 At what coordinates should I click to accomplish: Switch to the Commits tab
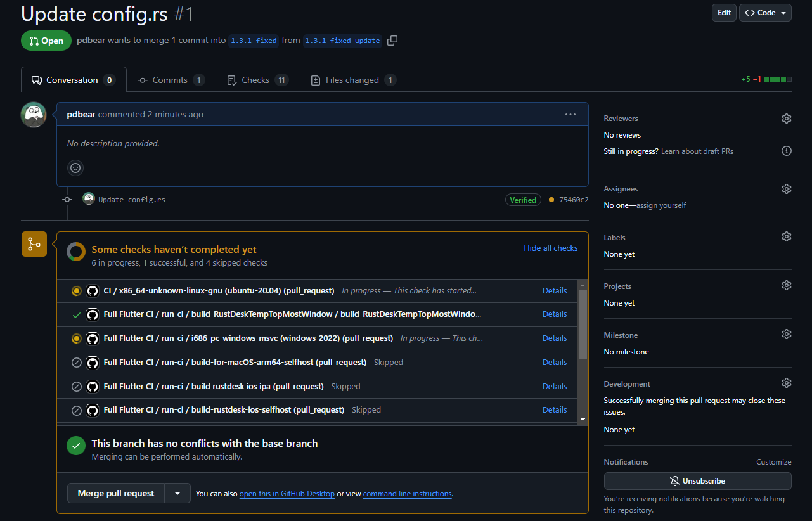pyautogui.click(x=171, y=80)
